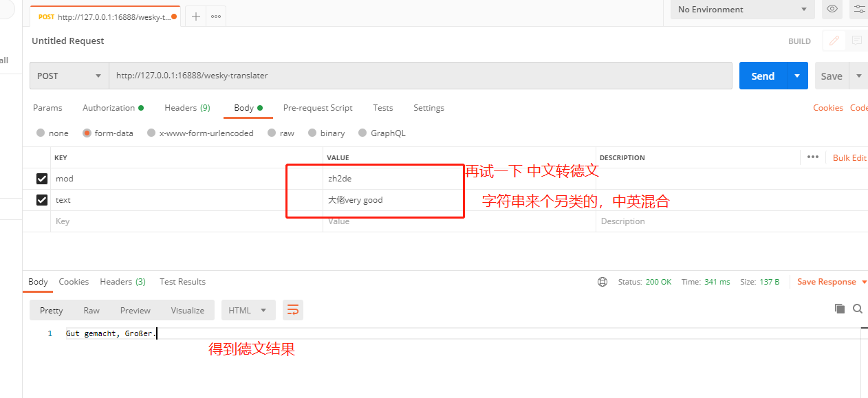Toggle the mod row checkbox
The height and width of the screenshot is (398, 868).
[x=41, y=179]
